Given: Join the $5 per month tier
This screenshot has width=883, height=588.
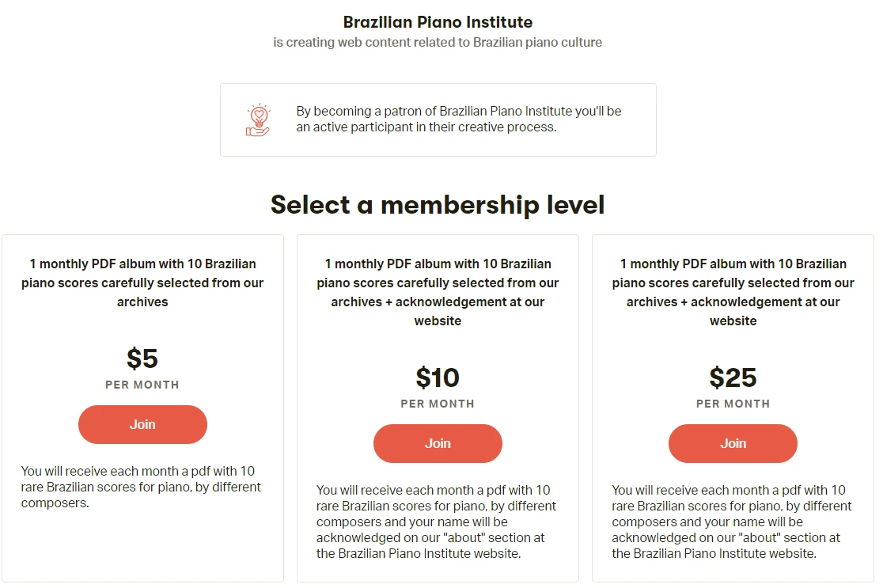Looking at the screenshot, I should click(142, 424).
